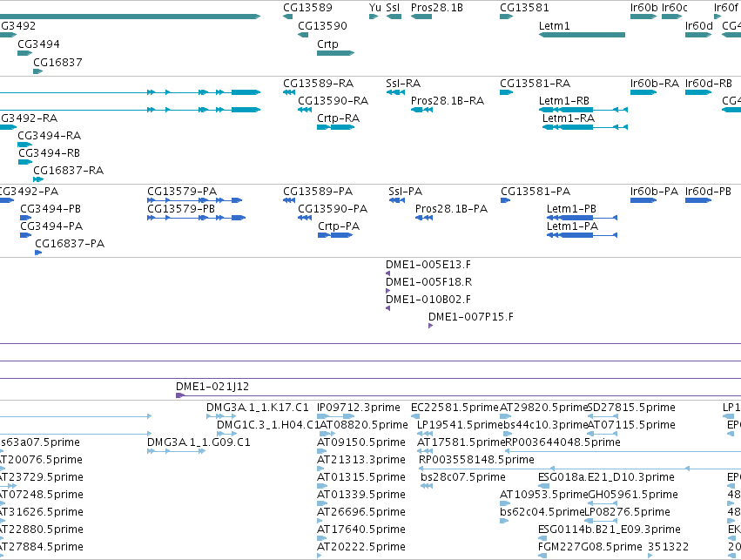Click the Pros28.1B gene glyph label
741x560 pixels.
436,8
